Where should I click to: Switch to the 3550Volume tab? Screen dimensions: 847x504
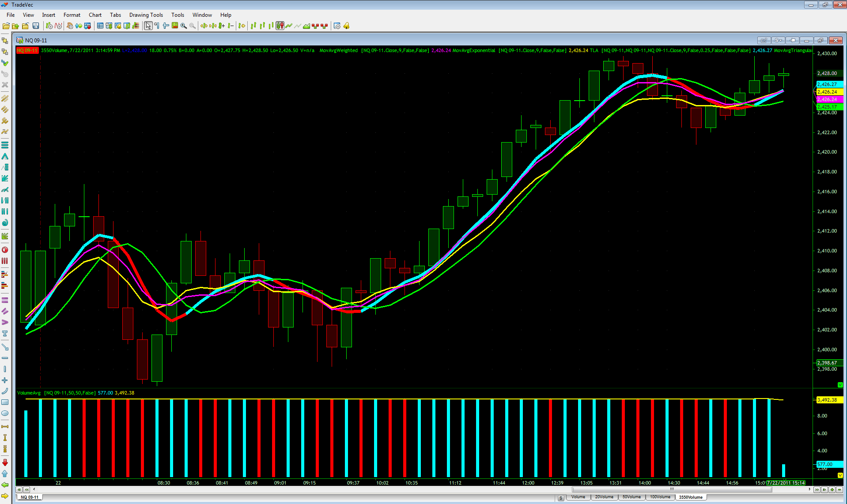click(691, 497)
